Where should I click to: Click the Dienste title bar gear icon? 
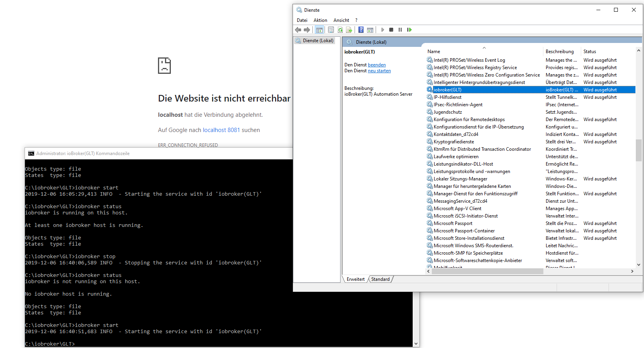click(x=299, y=10)
